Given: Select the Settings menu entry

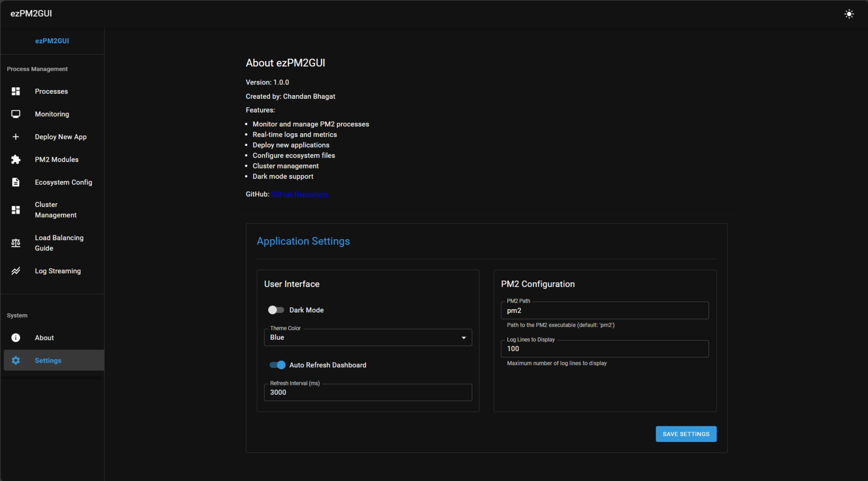Looking at the screenshot, I should point(54,361).
